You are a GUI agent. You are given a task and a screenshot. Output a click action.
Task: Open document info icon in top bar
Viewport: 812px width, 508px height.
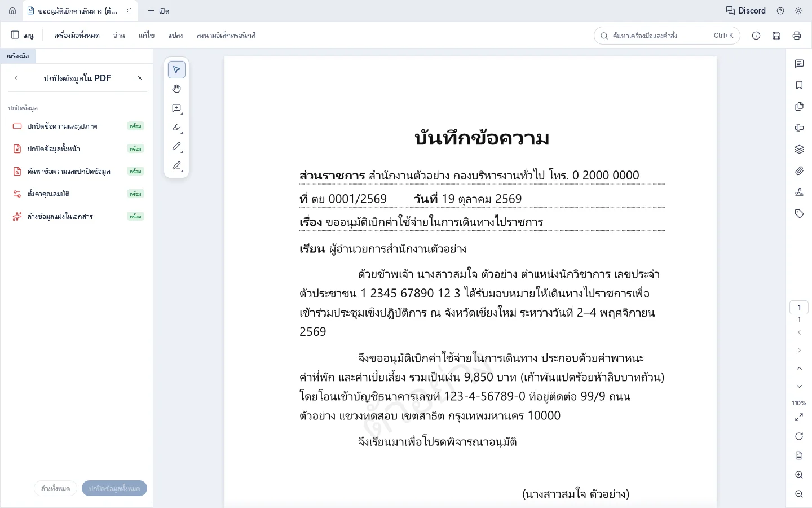[756, 36]
